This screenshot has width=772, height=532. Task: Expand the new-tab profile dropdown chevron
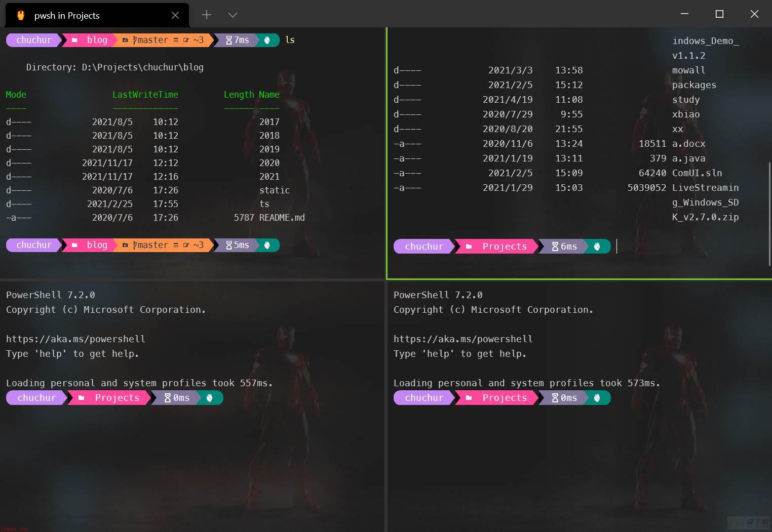233,15
